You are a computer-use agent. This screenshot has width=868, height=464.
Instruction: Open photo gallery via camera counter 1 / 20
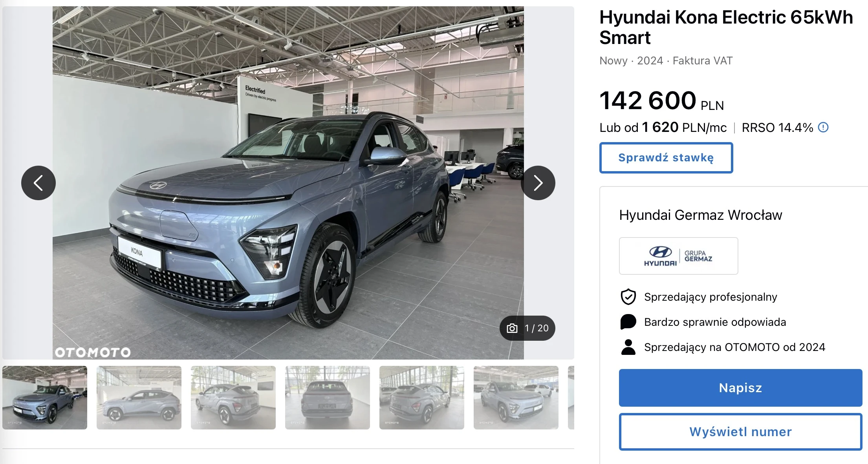pos(527,328)
